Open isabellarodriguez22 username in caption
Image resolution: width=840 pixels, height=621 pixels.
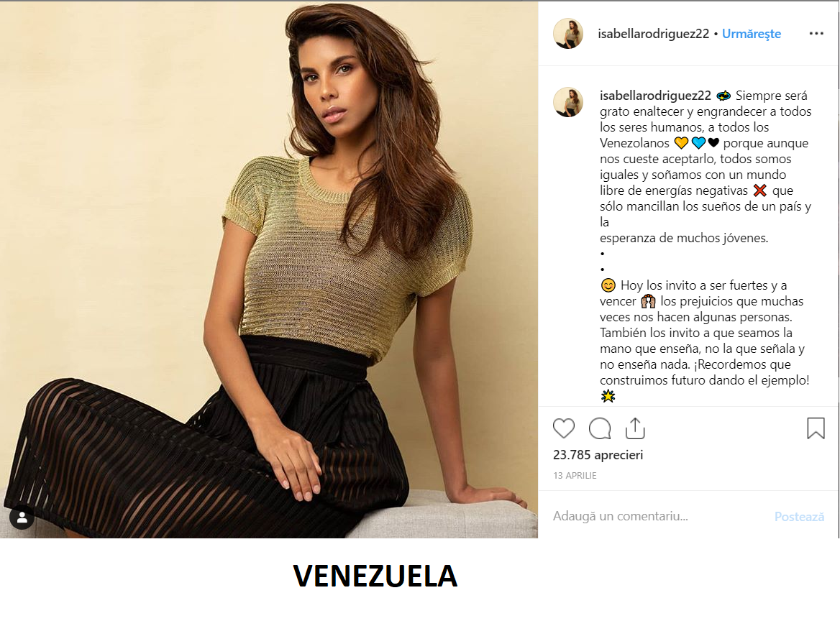tap(655, 96)
